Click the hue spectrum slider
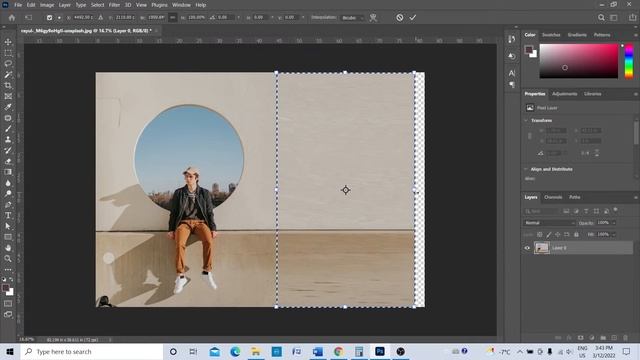 coord(629,61)
